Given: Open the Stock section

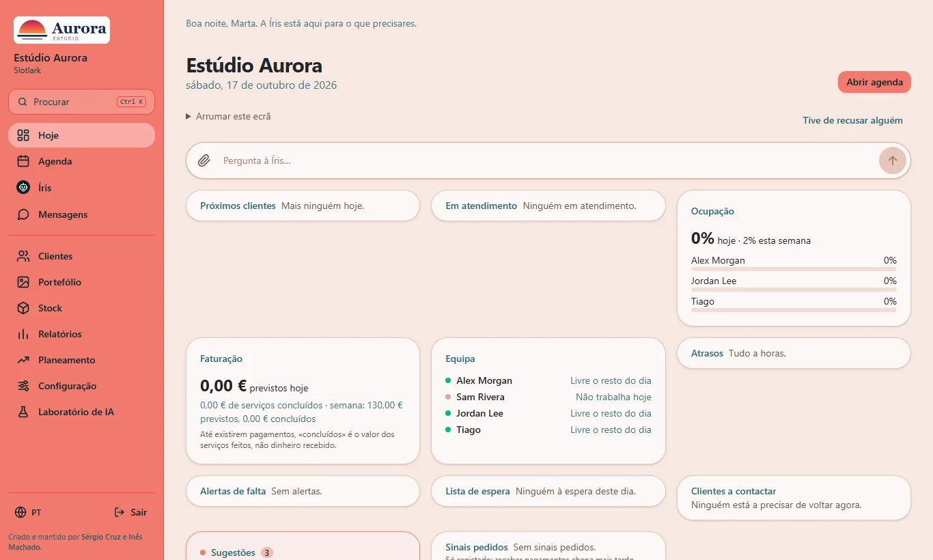Looking at the screenshot, I should [x=81, y=308].
